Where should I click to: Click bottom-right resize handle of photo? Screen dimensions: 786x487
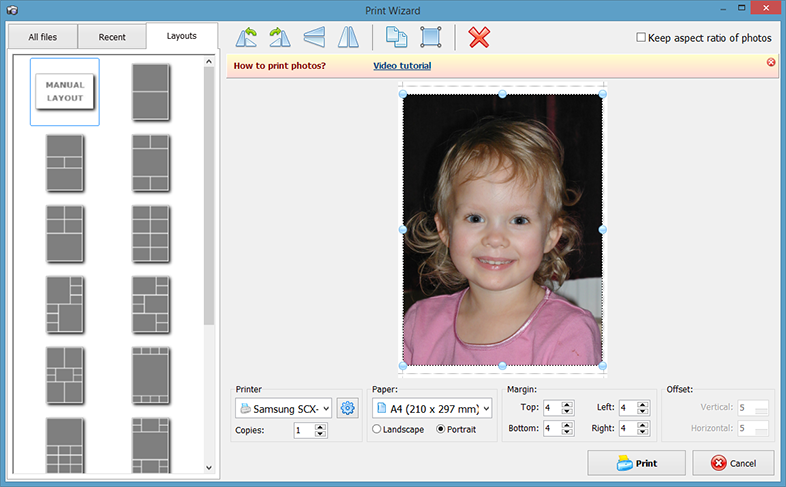pos(603,366)
